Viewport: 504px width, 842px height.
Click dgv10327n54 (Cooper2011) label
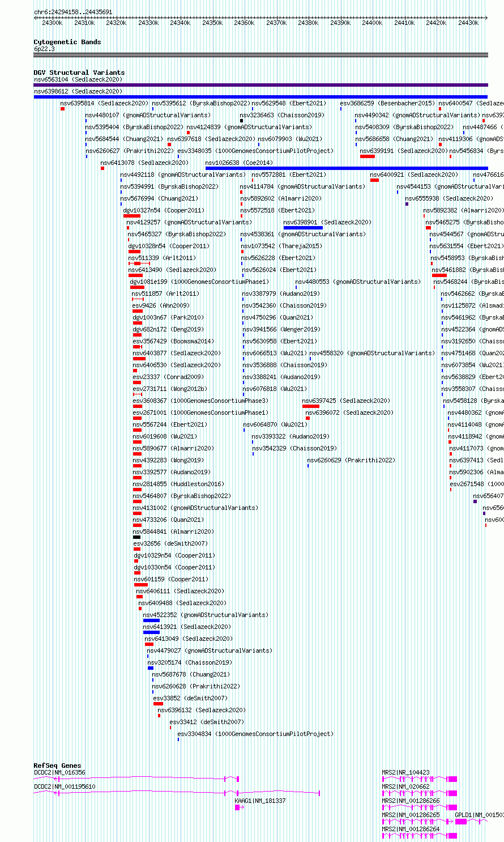[164, 210]
